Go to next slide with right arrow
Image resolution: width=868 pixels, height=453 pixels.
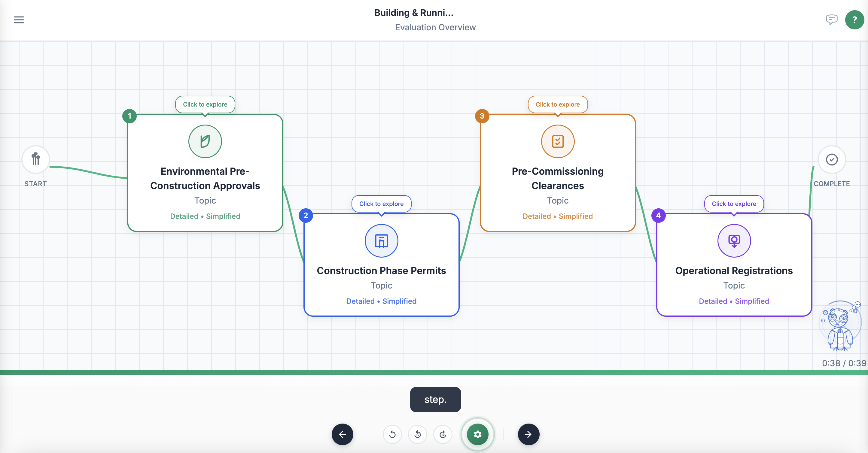(x=528, y=434)
